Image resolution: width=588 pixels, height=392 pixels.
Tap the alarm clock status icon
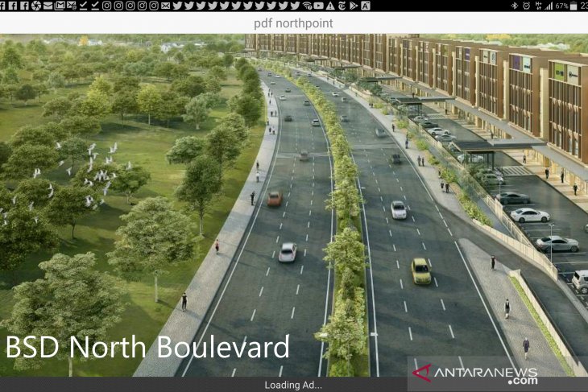coord(527,6)
